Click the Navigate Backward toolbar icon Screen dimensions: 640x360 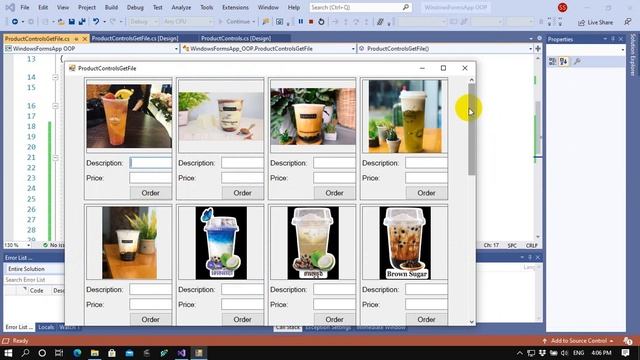tap(15, 22)
